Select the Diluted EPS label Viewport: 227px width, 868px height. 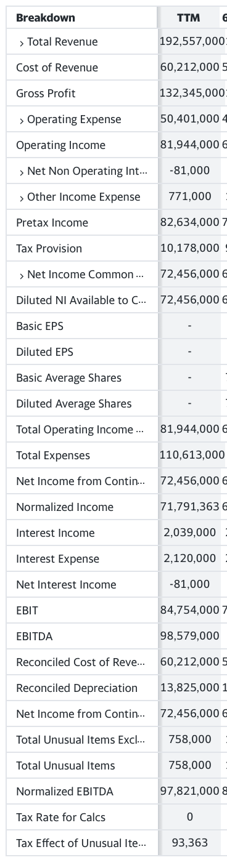(44, 352)
